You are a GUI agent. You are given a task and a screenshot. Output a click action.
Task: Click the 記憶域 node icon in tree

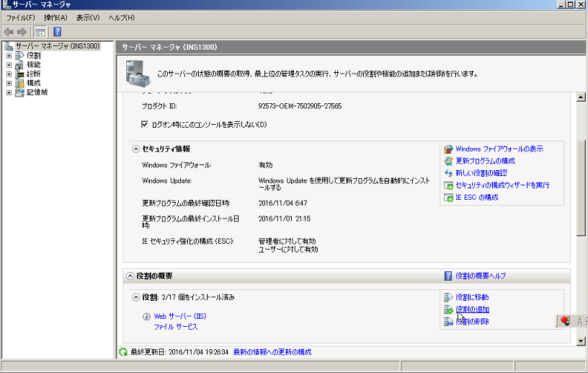tap(19, 92)
